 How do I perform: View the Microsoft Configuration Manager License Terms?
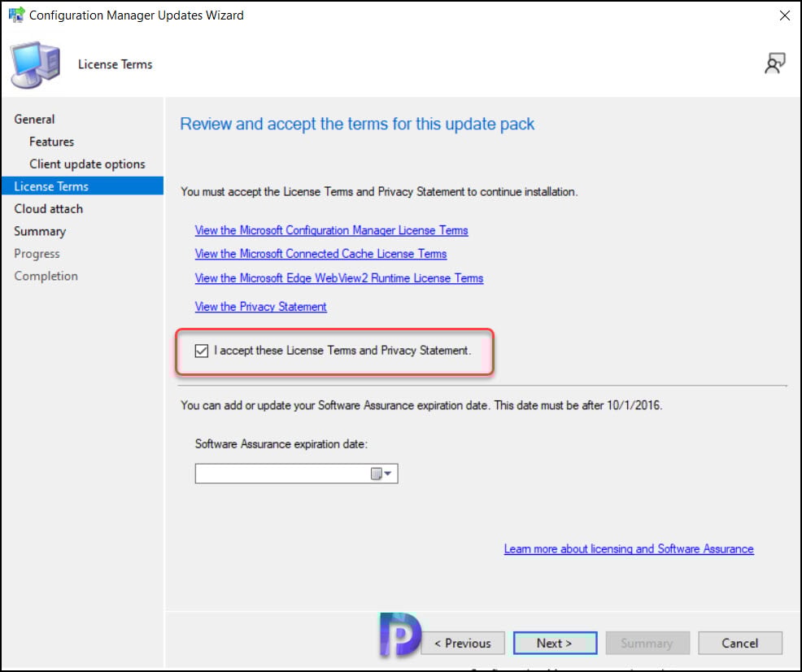click(x=331, y=231)
